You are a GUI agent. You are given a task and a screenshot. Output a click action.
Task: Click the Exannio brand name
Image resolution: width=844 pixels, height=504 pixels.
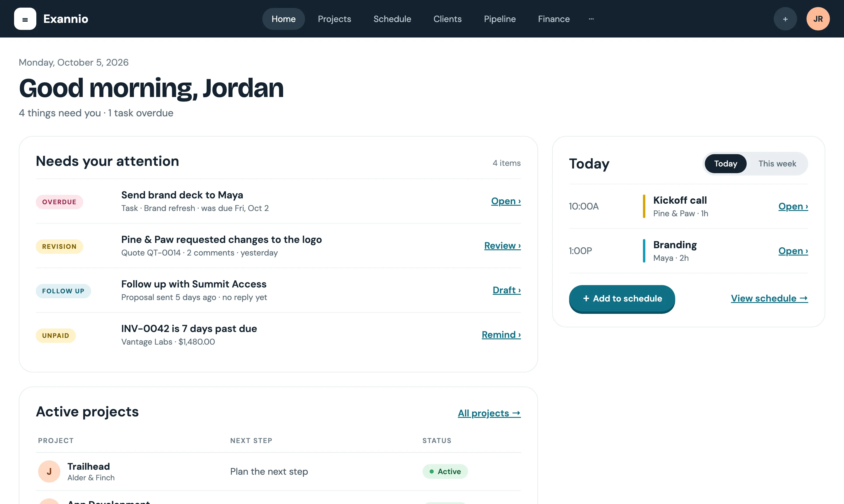point(66,19)
